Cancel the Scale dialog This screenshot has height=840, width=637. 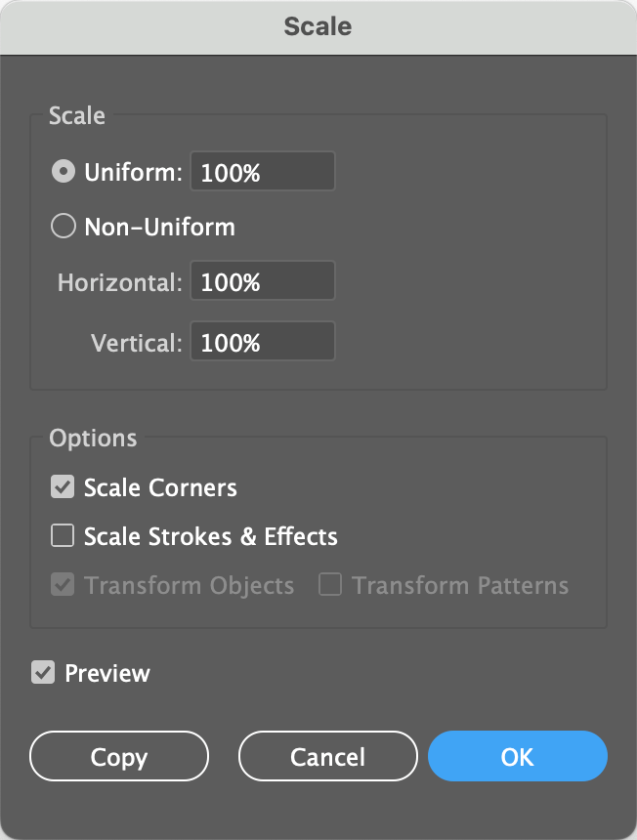pyautogui.click(x=327, y=757)
